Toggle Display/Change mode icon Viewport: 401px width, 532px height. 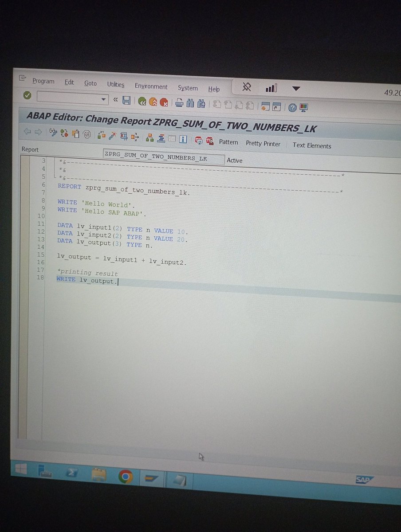tap(53, 132)
